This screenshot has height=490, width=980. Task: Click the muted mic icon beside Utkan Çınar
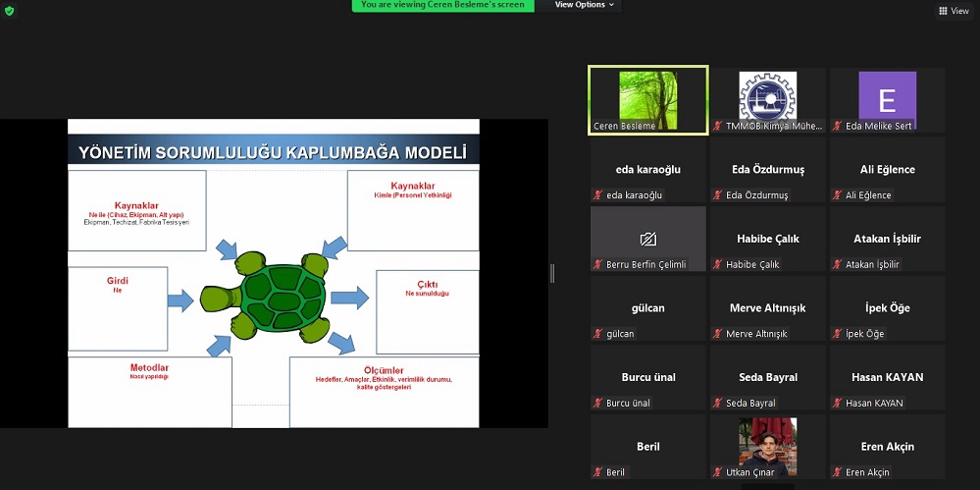point(718,472)
